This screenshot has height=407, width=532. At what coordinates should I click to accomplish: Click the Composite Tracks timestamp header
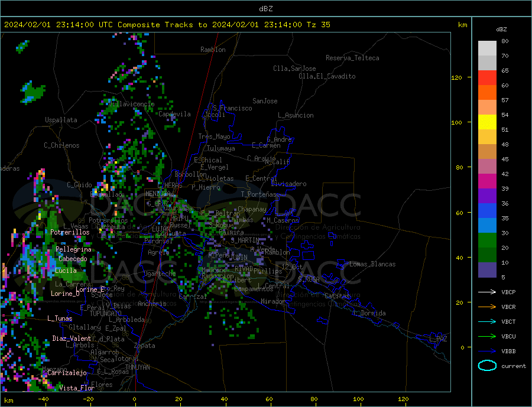[167, 25]
